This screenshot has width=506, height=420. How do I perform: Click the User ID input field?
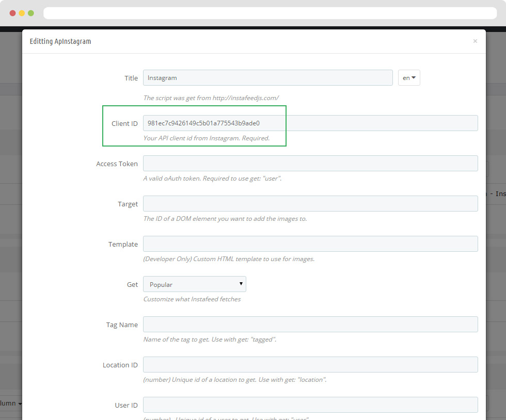[x=310, y=405]
